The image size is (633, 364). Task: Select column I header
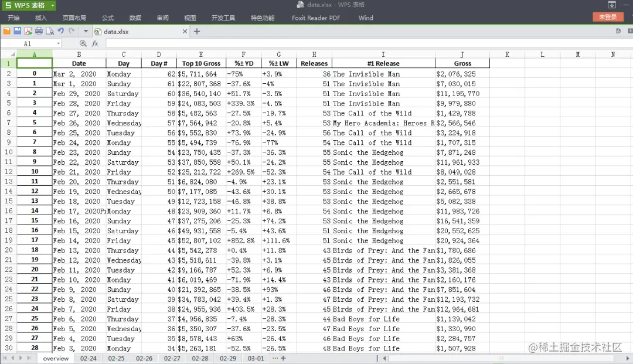point(383,55)
